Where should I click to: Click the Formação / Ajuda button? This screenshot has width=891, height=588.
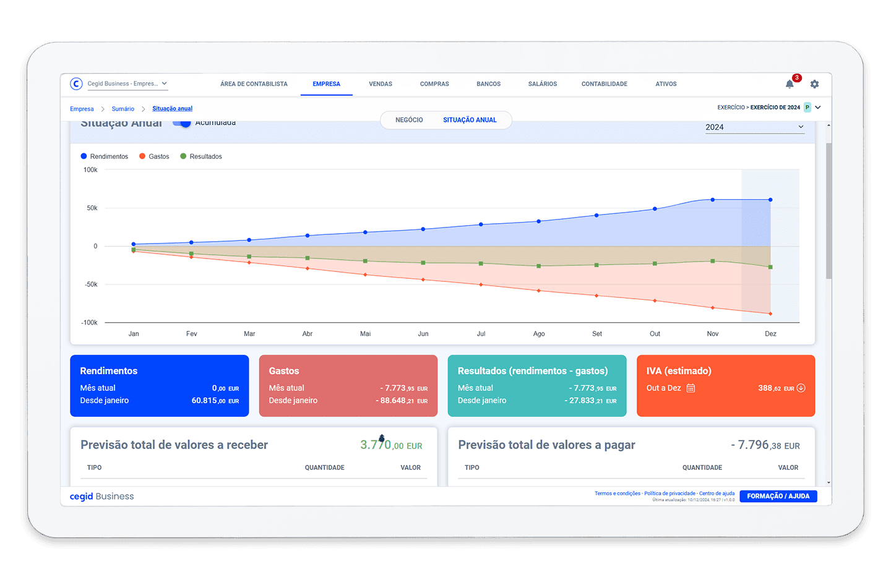[x=778, y=496]
